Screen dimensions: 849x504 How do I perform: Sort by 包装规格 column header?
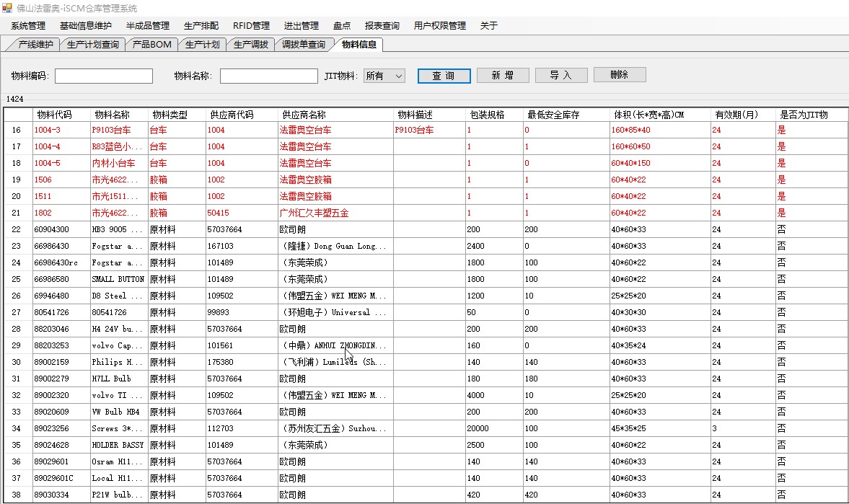point(494,115)
